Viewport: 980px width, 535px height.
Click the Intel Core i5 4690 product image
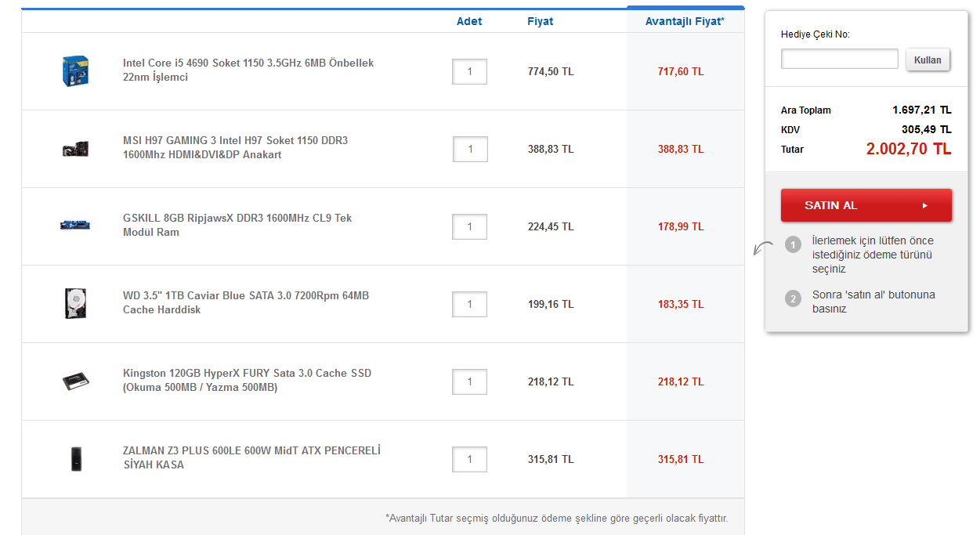(73, 70)
